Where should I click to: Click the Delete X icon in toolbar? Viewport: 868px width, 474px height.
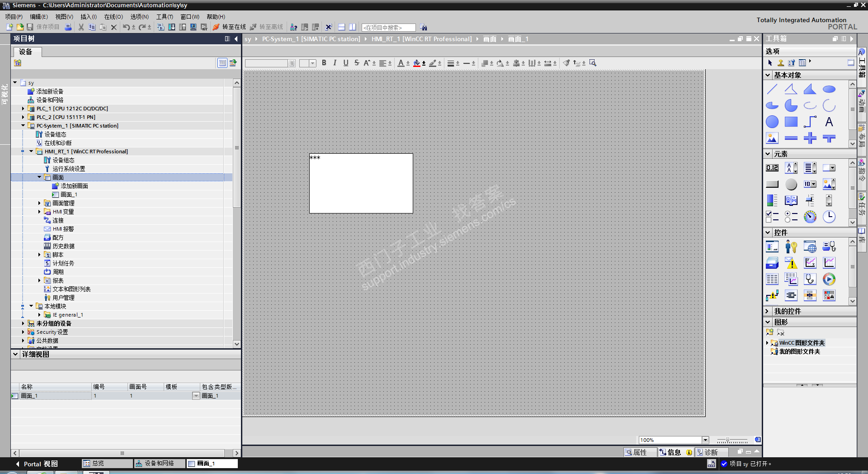[x=114, y=27]
